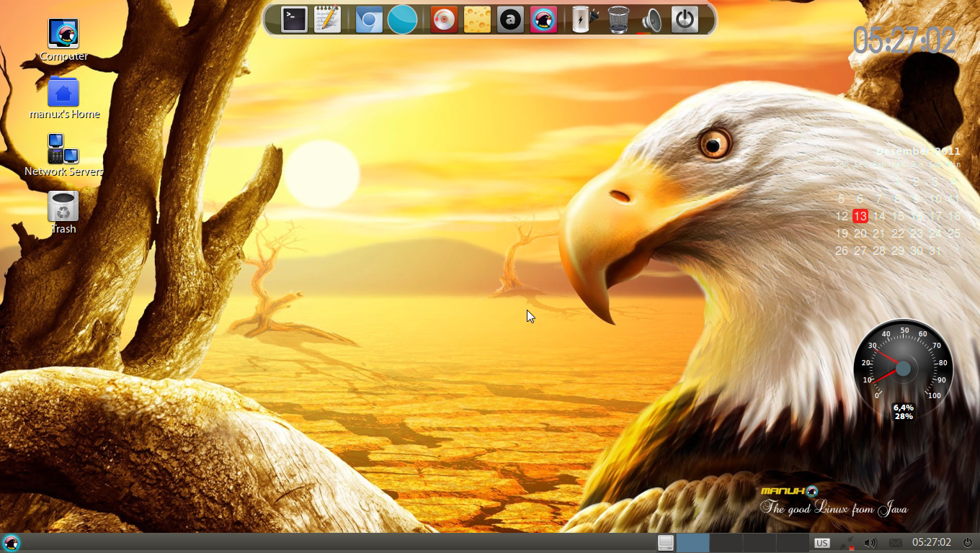This screenshot has width=980, height=553.
Task: Click the power button dock icon
Action: click(685, 19)
